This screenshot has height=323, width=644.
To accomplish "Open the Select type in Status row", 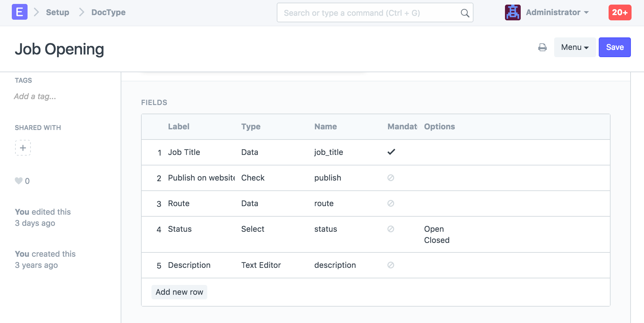I will point(252,229).
